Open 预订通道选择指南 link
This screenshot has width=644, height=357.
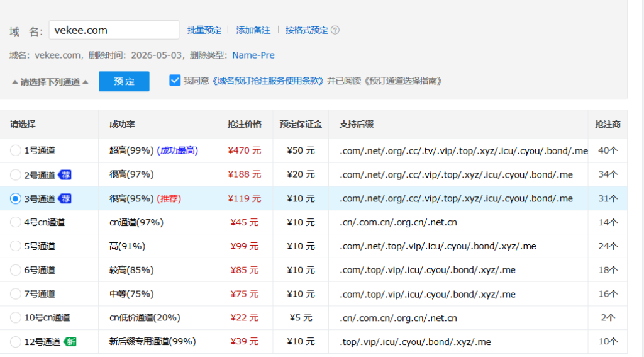tap(402, 81)
